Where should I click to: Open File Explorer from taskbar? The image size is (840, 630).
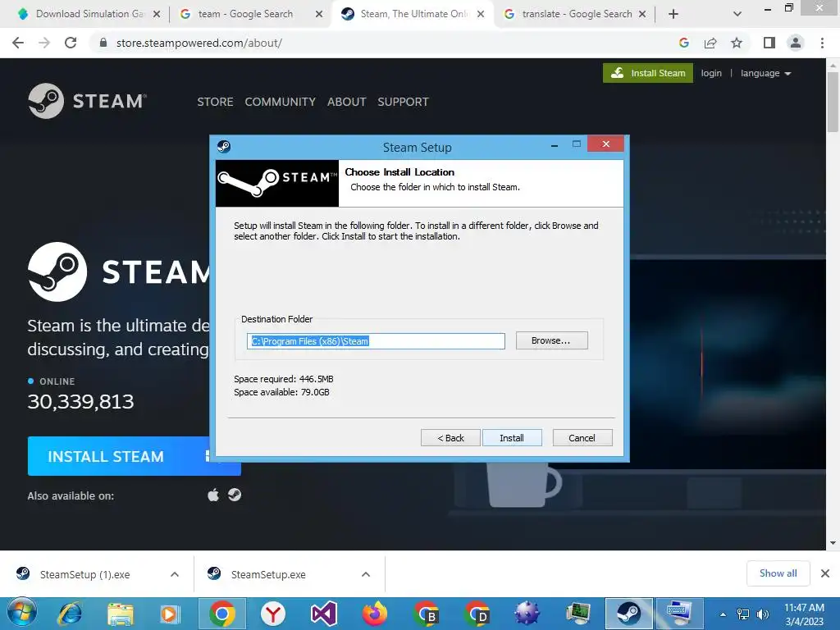click(x=121, y=614)
